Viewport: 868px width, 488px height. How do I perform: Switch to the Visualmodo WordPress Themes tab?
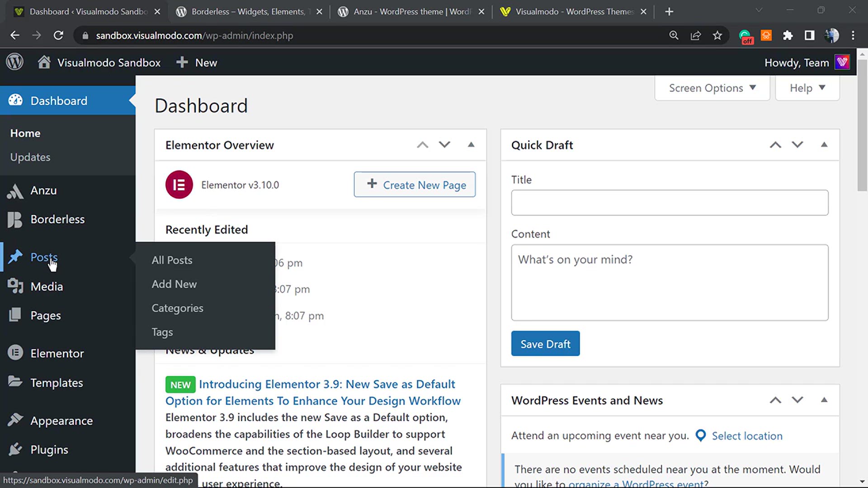tap(572, 12)
